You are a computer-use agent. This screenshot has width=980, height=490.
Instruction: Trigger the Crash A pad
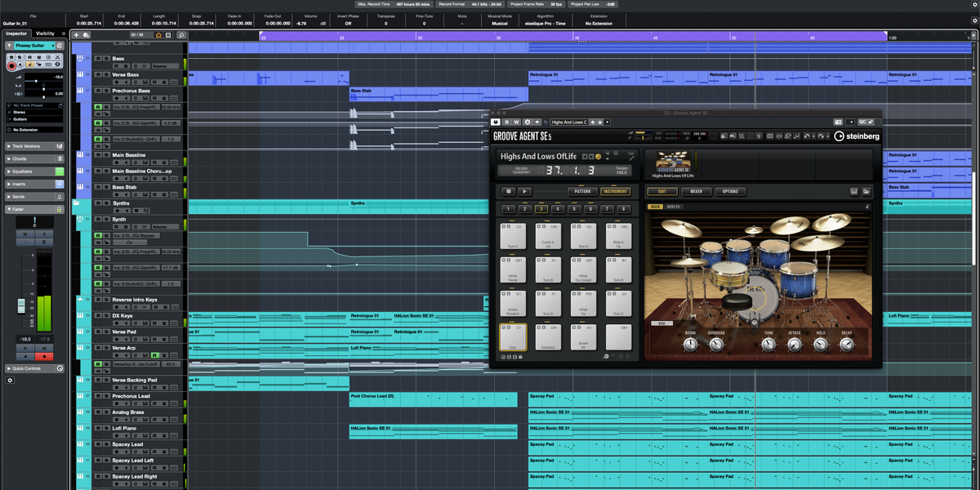click(547, 236)
